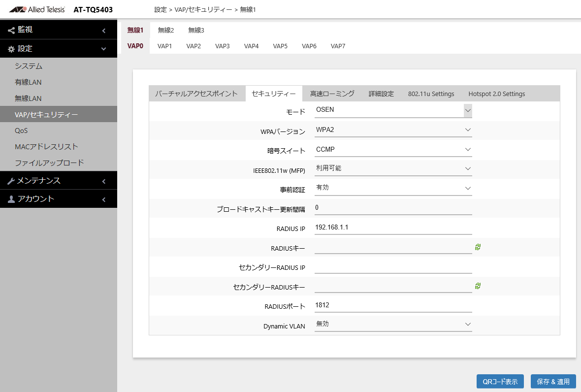The image size is (581, 392).
Task: Switch to the 無線3 tab
Action: click(x=196, y=30)
